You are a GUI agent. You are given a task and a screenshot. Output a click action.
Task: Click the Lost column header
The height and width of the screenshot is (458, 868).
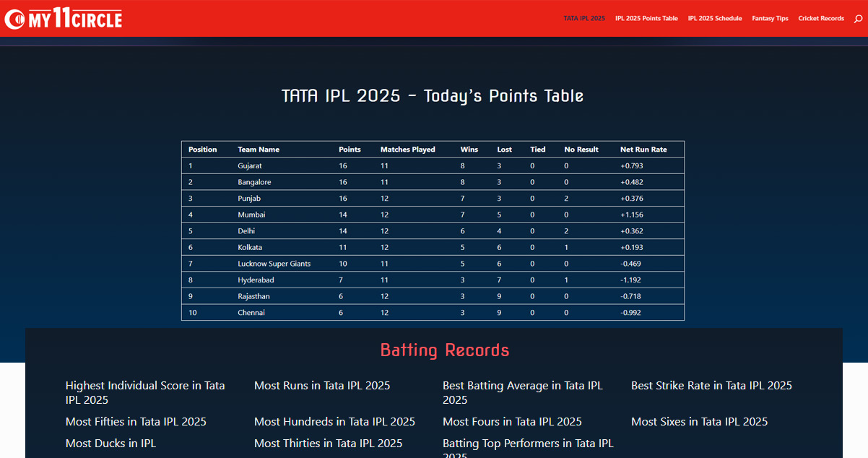pos(505,150)
